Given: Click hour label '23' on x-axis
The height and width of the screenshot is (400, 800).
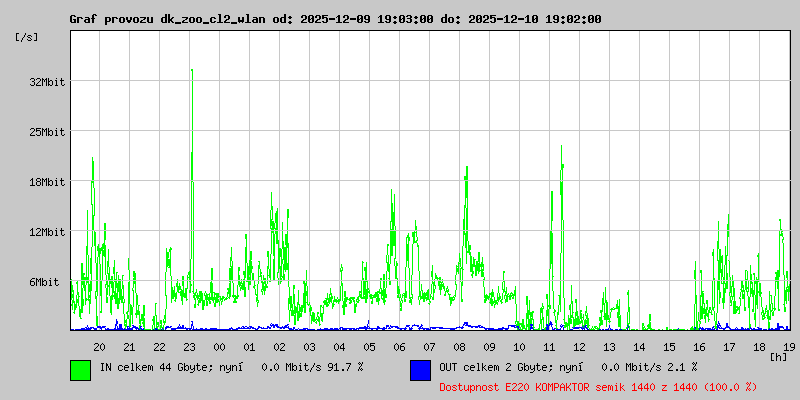Looking at the screenshot, I should point(189,347).
